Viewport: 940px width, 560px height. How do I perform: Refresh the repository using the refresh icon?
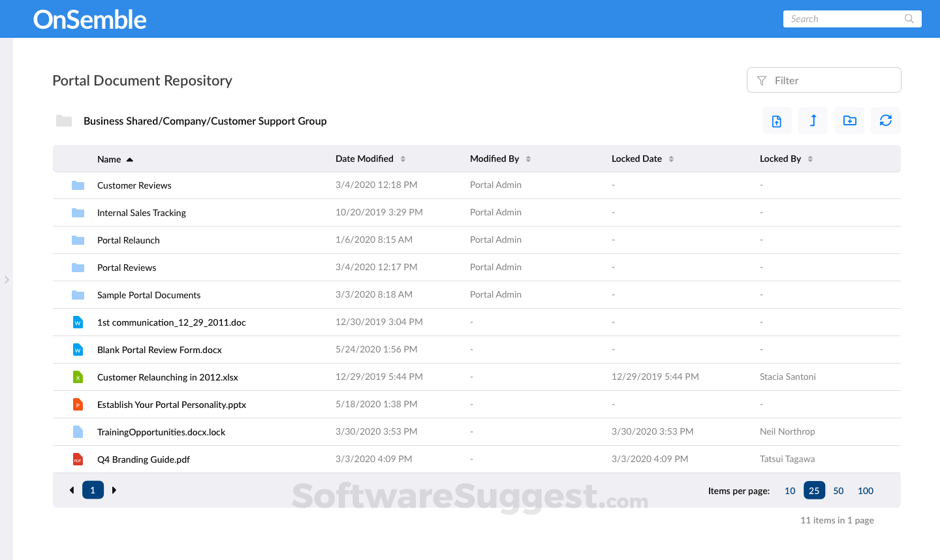[885, 120]
